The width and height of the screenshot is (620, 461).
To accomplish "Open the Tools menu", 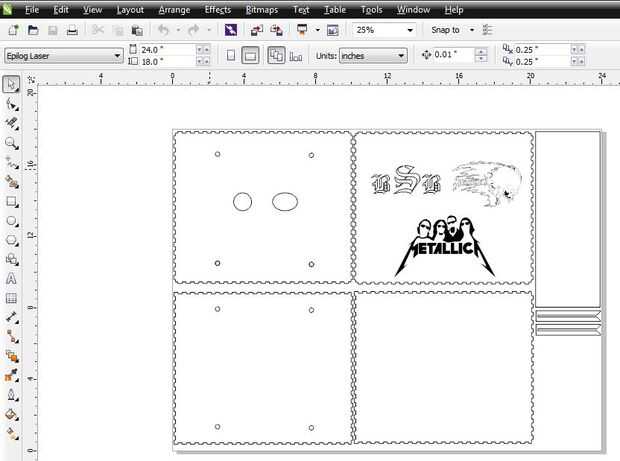I will 372,10.
